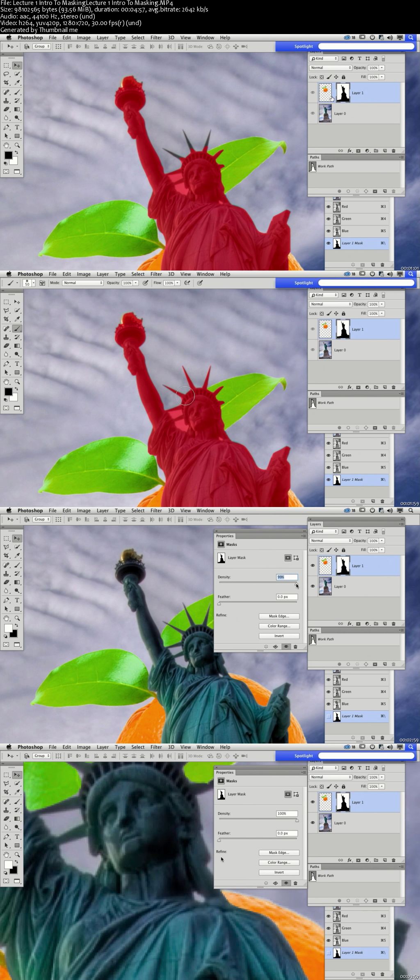Click Density slider handle in the 99% Properties panel

(x=296, y=584)
